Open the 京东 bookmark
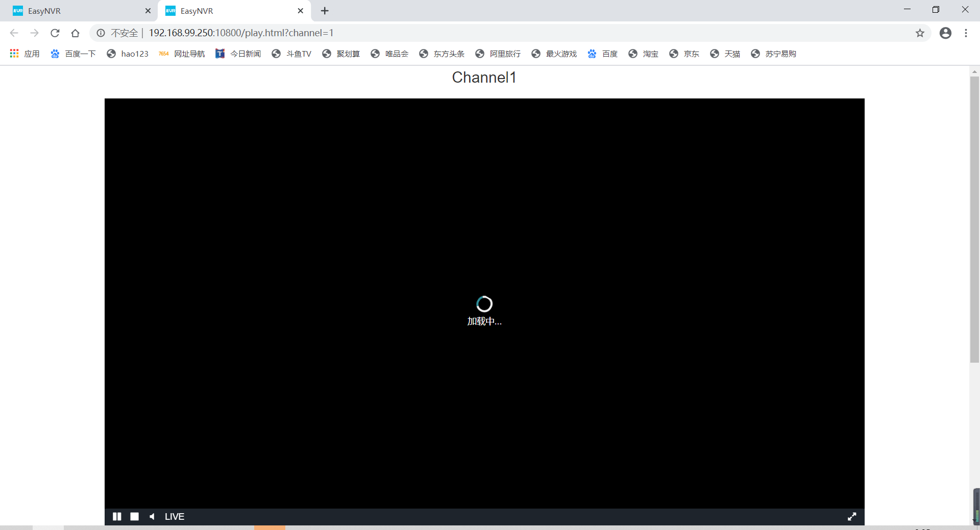 tap(684, 54)
